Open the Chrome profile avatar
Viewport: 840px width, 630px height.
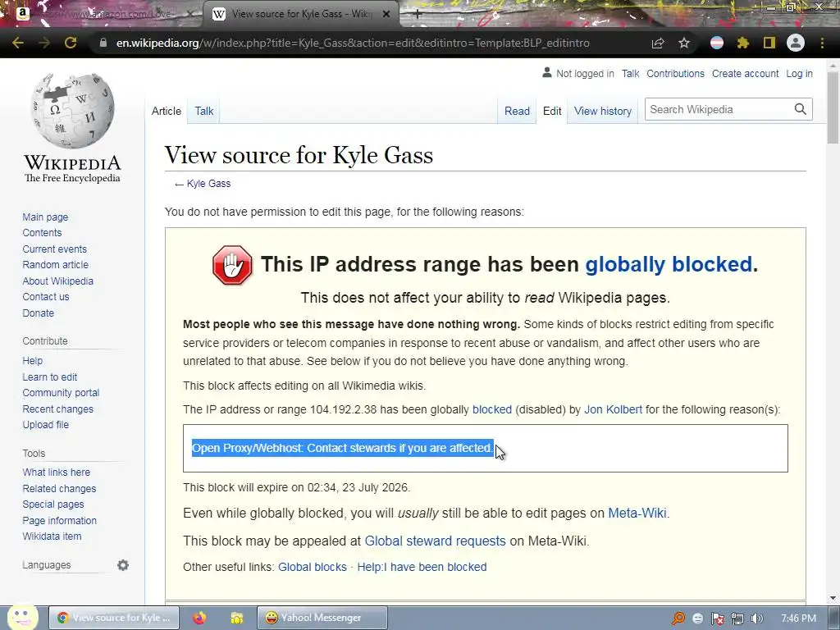point(796,43)
